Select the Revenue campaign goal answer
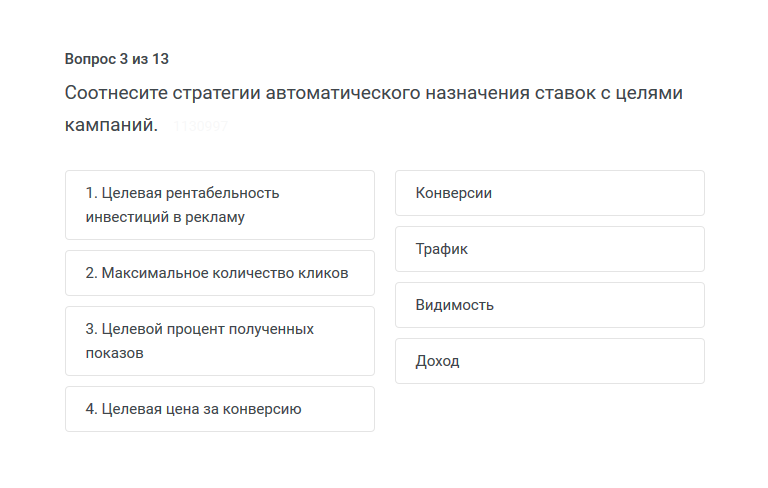The image size is (768, 488). click(x=549, y=361)
